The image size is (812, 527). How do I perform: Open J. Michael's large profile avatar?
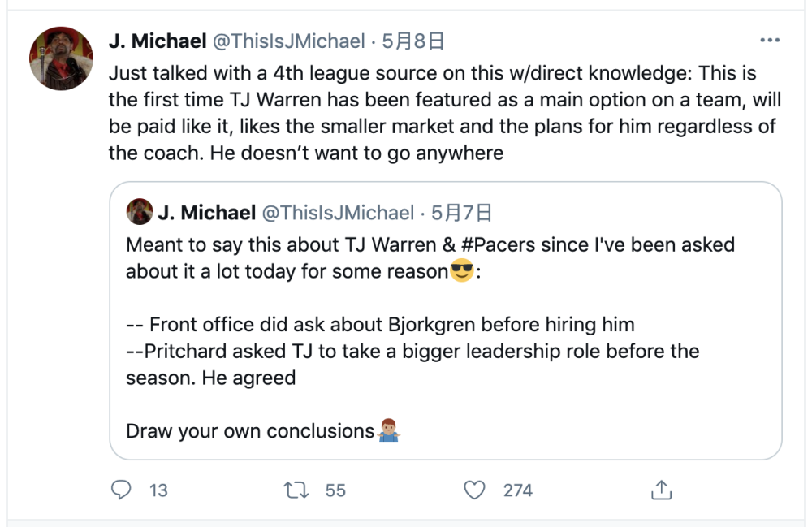(x=62, y=58)
